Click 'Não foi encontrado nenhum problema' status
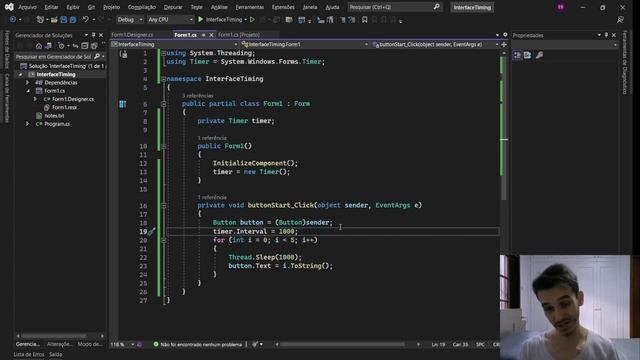This screenshot has width=640, height=360. point(198,344)
